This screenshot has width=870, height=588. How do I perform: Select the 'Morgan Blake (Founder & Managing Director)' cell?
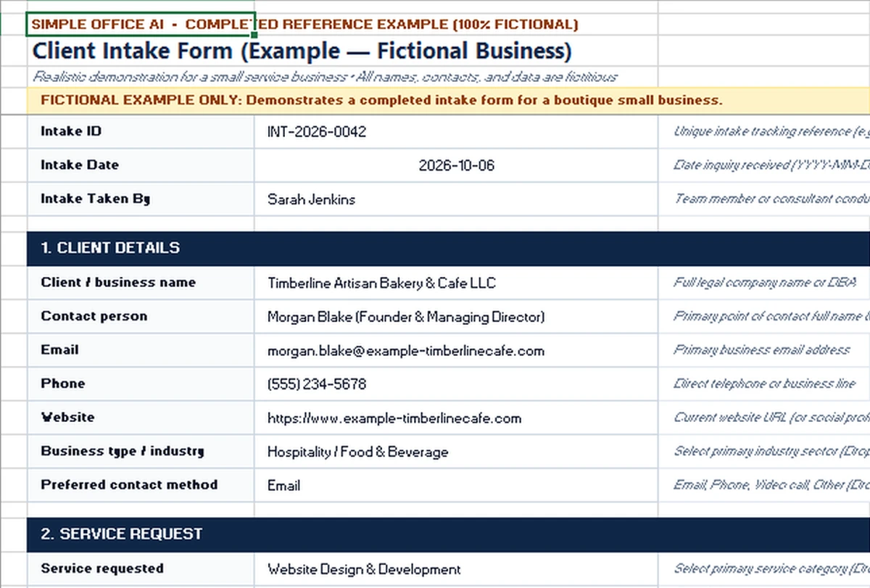click(456, 316)
